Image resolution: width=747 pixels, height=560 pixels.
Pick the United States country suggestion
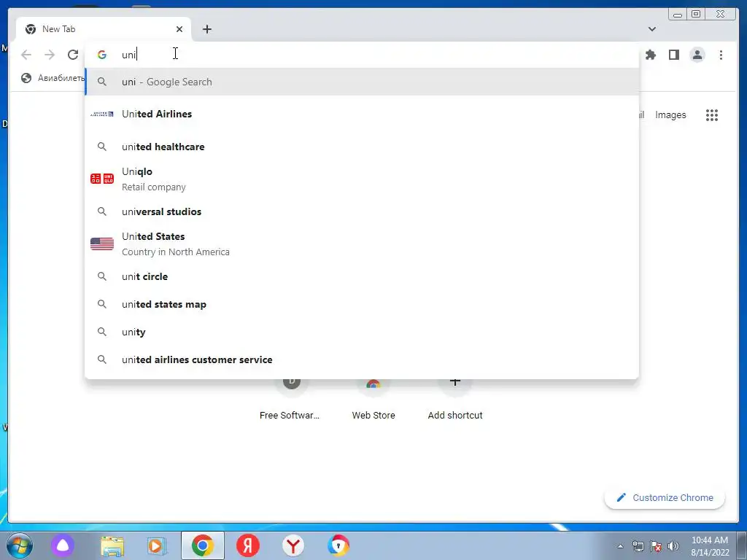point(362,244)
